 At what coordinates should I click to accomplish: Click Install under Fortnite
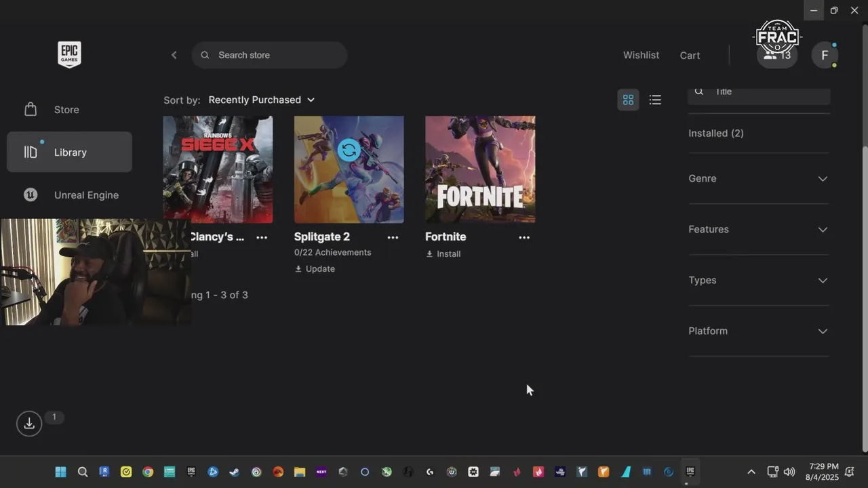[443, 253]
